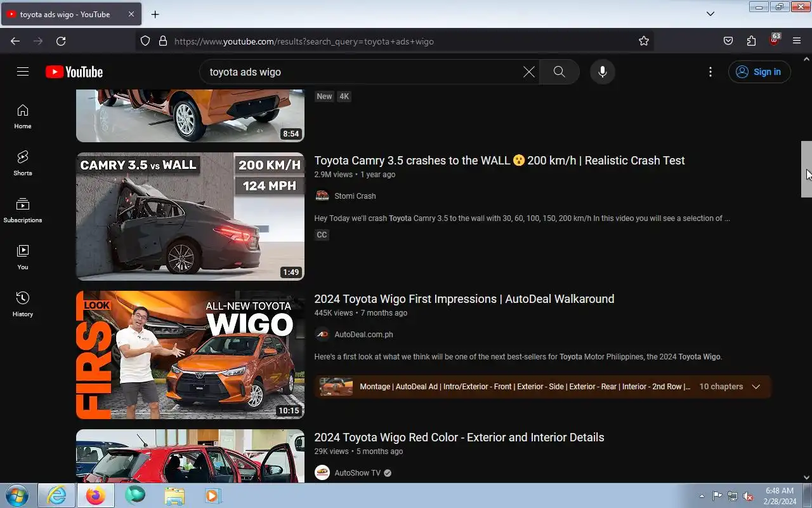Launch Internet Explorer from taskbar

(56, 495)
